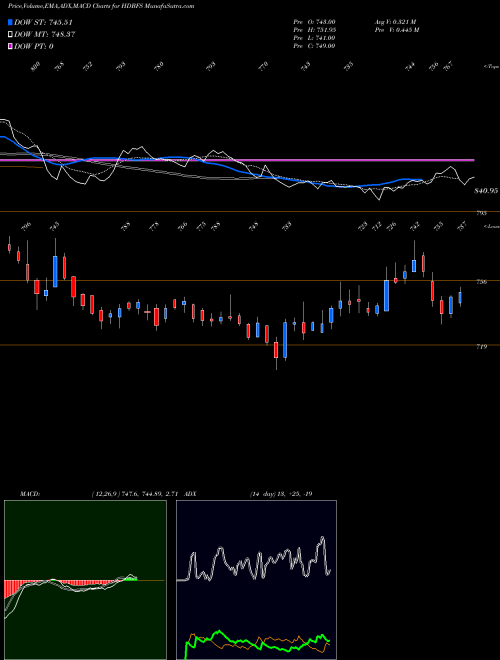500x660 pixels.
Task: Click the blue DOW ST legend swatch
Action: (11, 22)
